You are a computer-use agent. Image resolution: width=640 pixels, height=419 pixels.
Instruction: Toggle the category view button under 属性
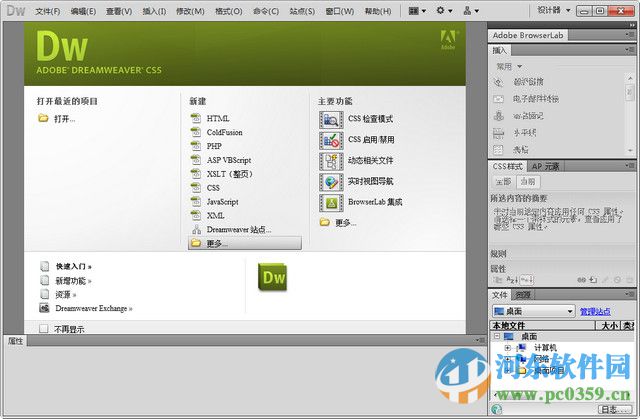click(x=498, y=280)
